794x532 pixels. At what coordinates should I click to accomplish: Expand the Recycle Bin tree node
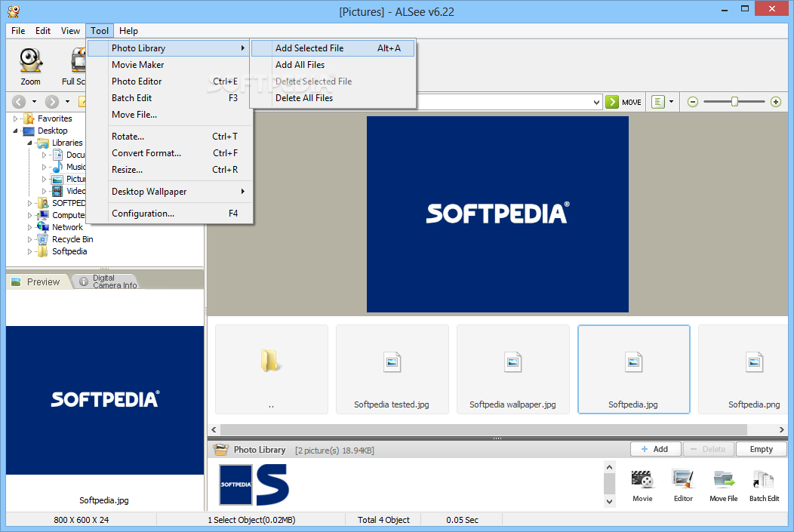(x=29, y=239)
